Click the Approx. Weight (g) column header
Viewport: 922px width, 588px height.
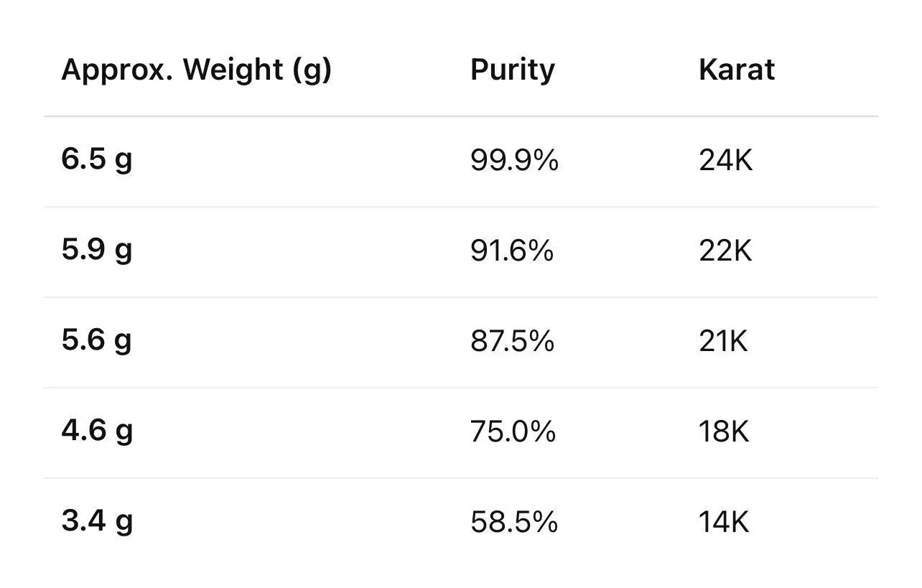coord(196,70)
